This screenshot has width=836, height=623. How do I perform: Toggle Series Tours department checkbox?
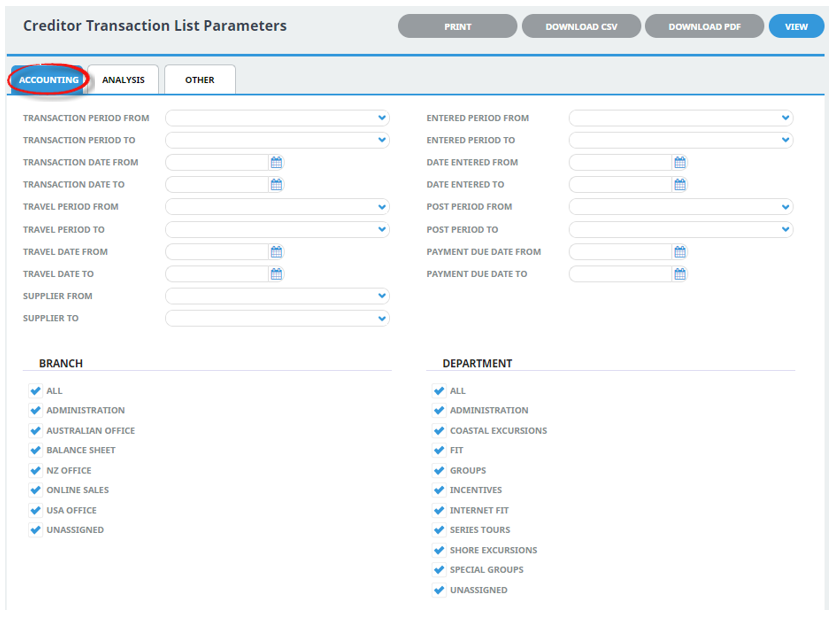coord(439,530)
